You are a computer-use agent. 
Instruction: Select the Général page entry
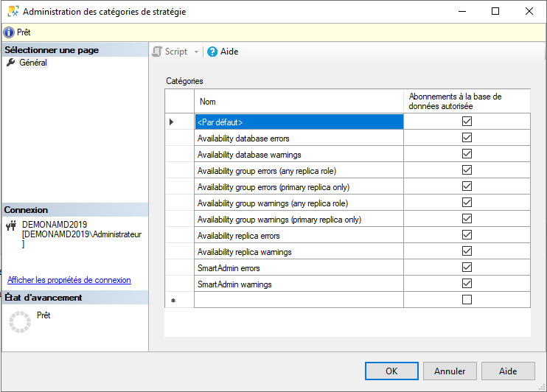coord(33,63)
